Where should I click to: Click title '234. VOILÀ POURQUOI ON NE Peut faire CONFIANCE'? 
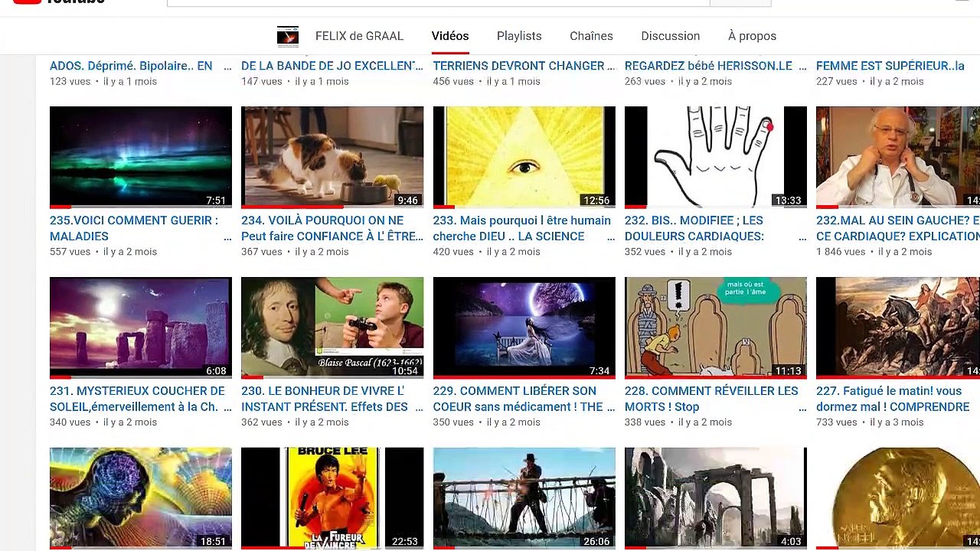tap(332, 228)
